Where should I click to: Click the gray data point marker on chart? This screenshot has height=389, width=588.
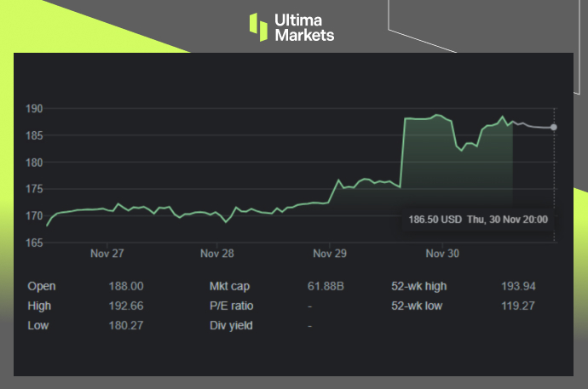point(554,128)
